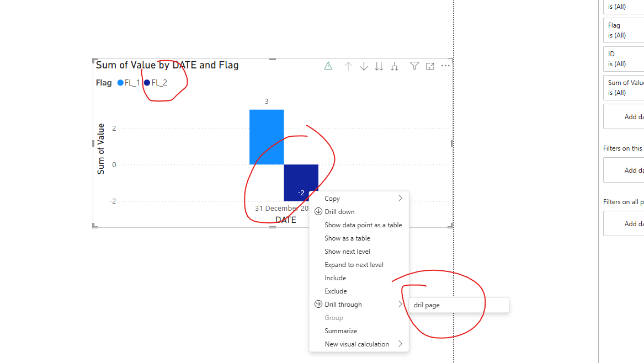
Task: Expand the Drill through submenu arrow
Action: point(400,305)
